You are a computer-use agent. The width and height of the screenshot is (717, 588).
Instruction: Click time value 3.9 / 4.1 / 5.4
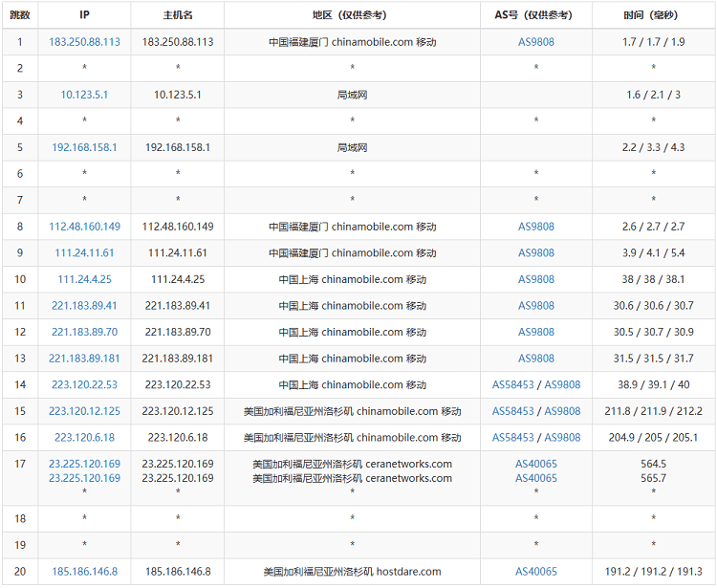pos(654,252)
